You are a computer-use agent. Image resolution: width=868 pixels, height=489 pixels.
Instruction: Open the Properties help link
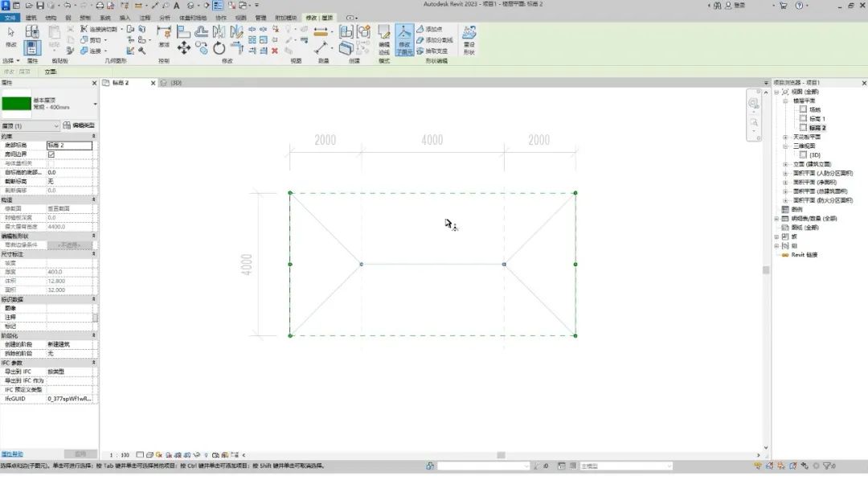coord(12,454)
